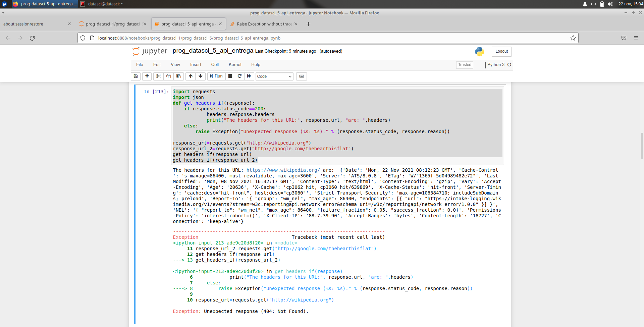The image size is (644, 327).
Task: Open notifications bell in system tray
Action: [x=585, y=4]
